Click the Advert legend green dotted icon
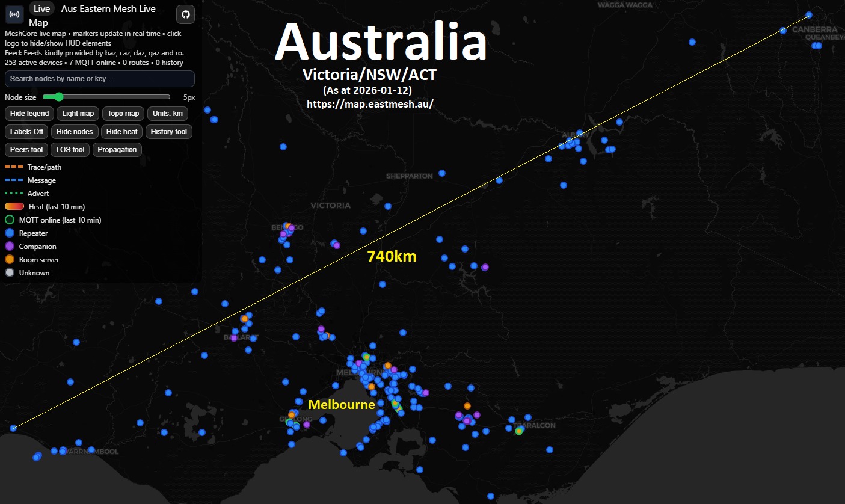The height and width of the screenshot is (504, 845). [14, 193]
